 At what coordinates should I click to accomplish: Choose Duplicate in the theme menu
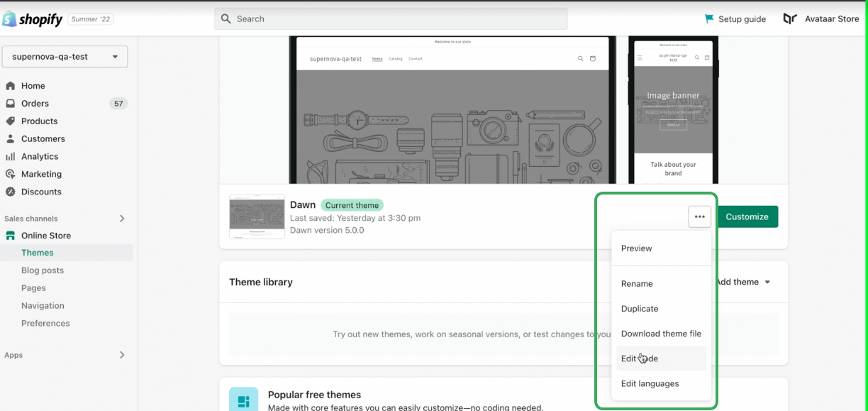point(661,309)
